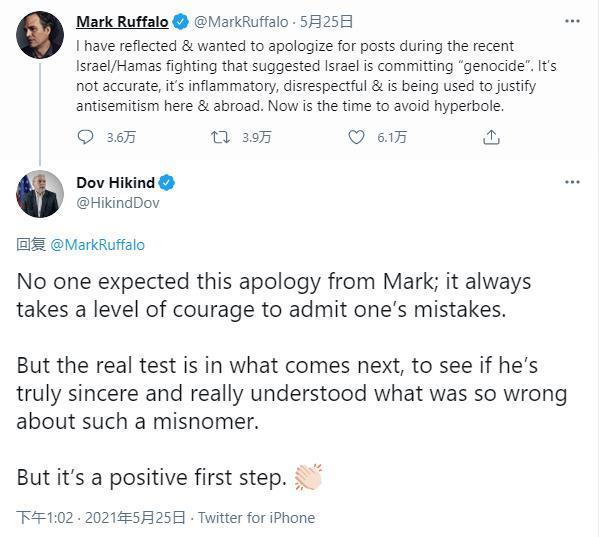This screenshot has height=537, width=600.
Task: Click the retweet icon on Mark Ruffalo's tweet
Action: [221, 138]
